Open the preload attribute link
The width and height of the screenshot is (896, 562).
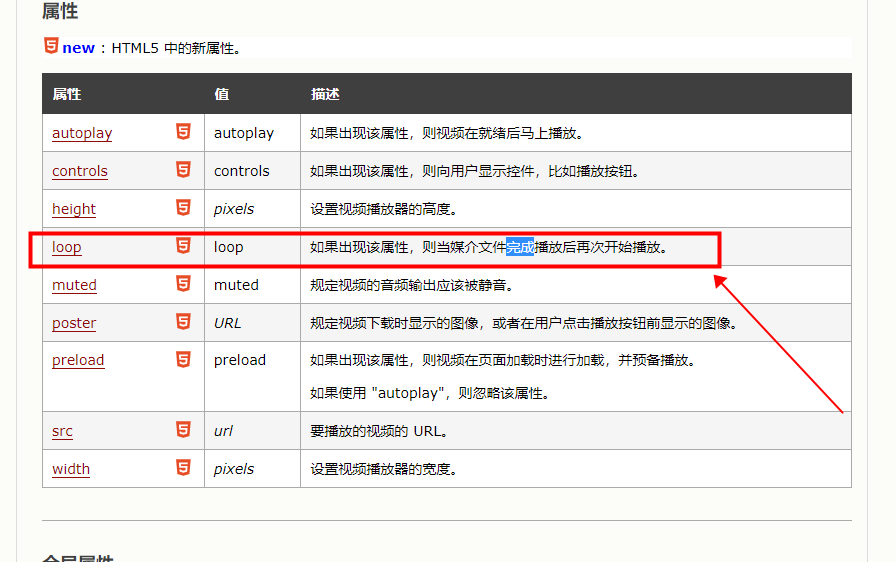pos(78,360)
